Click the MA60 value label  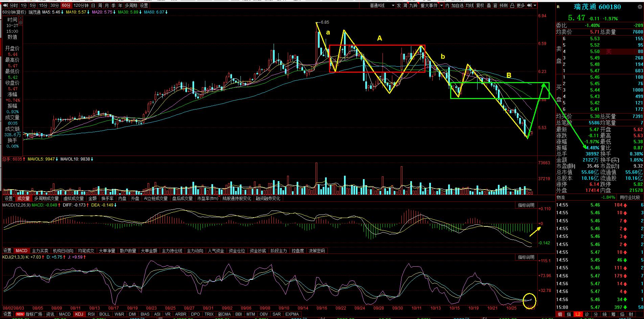click(154, 12)
